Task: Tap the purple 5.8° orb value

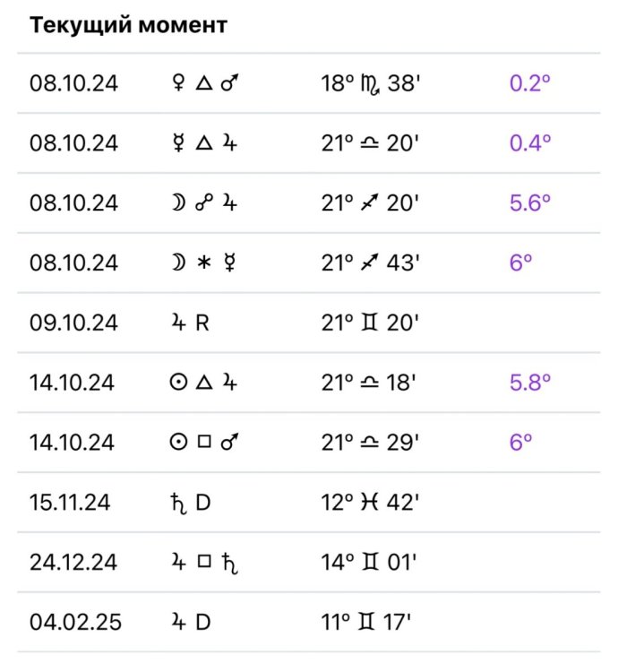Action: tap(529, 383)
